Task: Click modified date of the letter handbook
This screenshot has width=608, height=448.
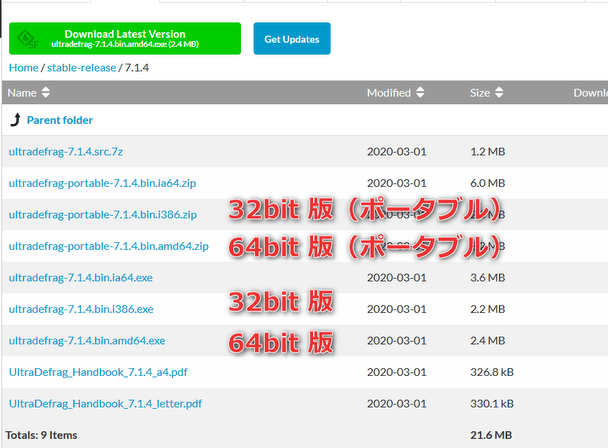Action: (397, 404)
